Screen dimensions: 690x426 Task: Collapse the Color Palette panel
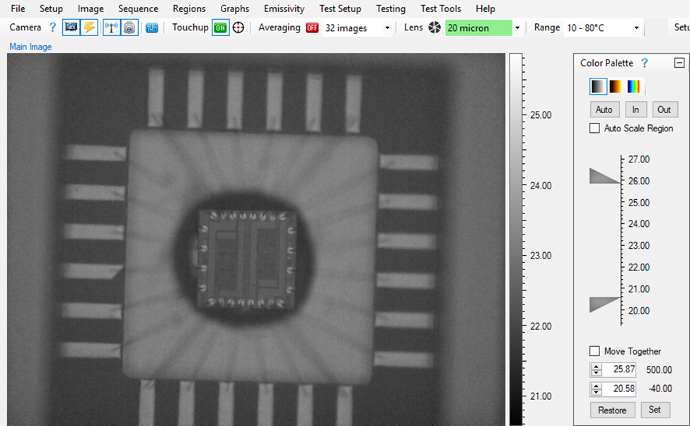click(x=679, y=63)
